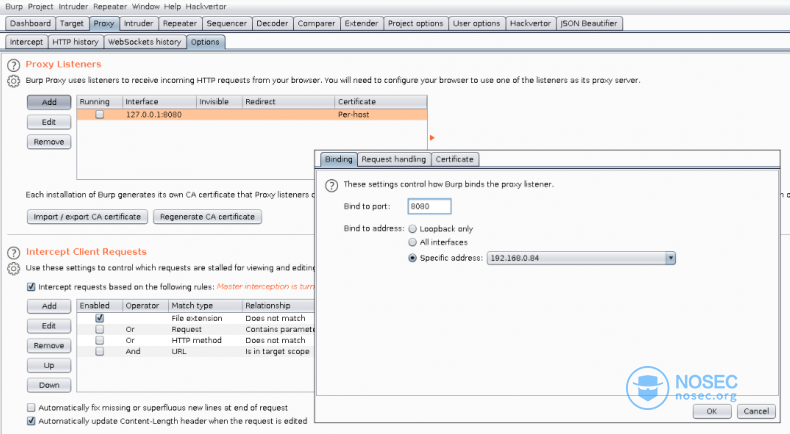The height and width of the screenshot is (434, 790).
Task: Switch to the JSON Beautifier tab
Action: pos(589,23)
